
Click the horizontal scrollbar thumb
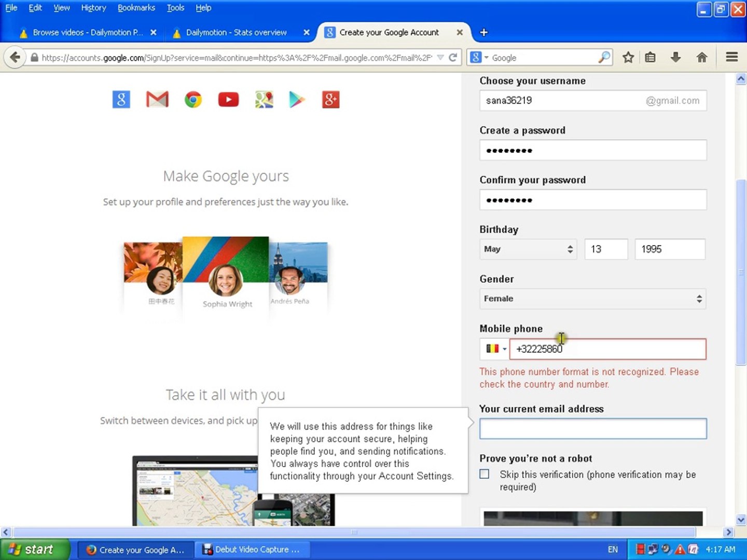click(354, 532)
